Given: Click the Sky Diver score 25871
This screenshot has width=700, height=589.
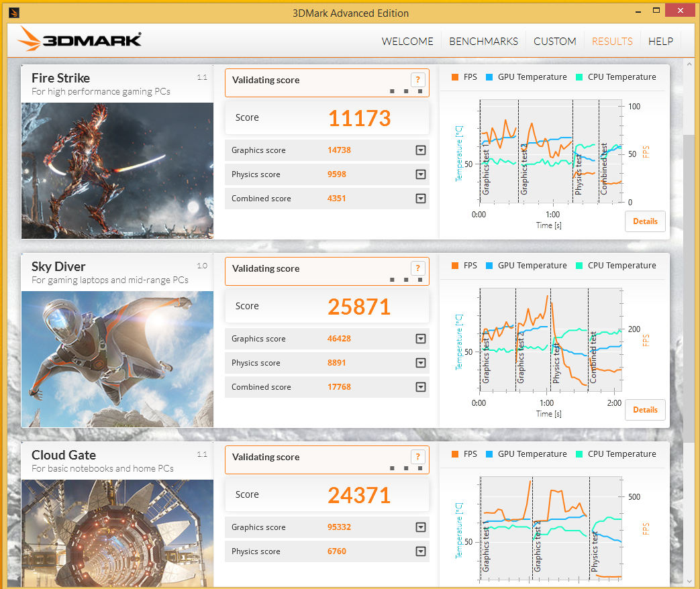Looking at the screenshot, I should coord(359,307).
